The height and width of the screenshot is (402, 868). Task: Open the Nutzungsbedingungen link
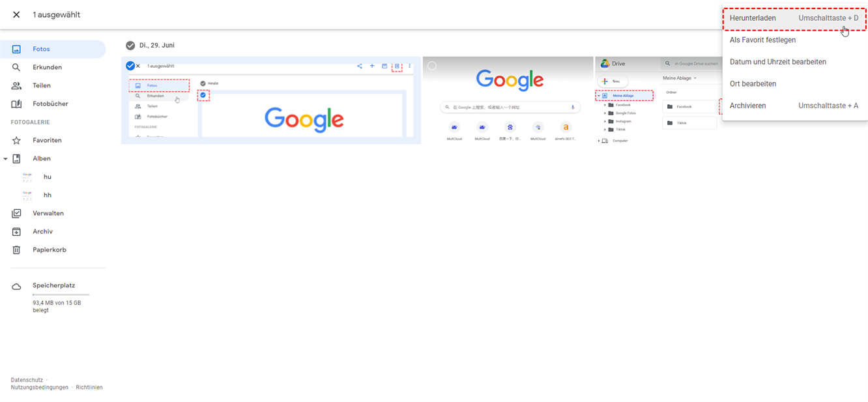coord(39,387)
